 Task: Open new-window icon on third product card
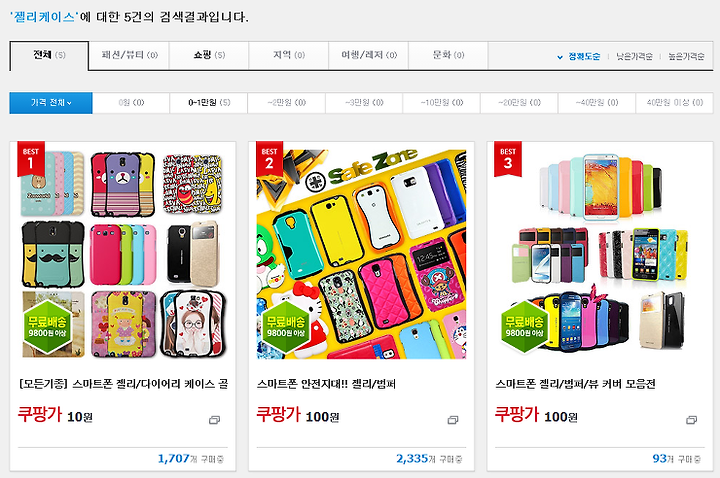coord(692,420)
